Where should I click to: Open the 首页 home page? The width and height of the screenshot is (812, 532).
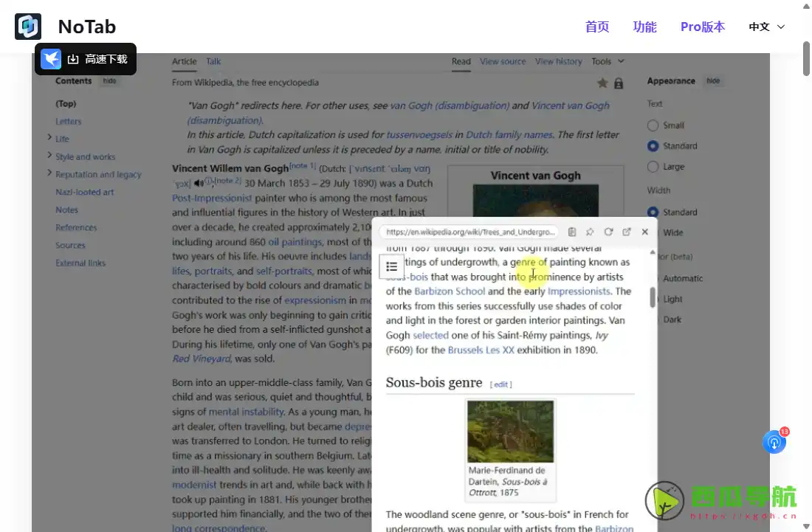(597, 27)
